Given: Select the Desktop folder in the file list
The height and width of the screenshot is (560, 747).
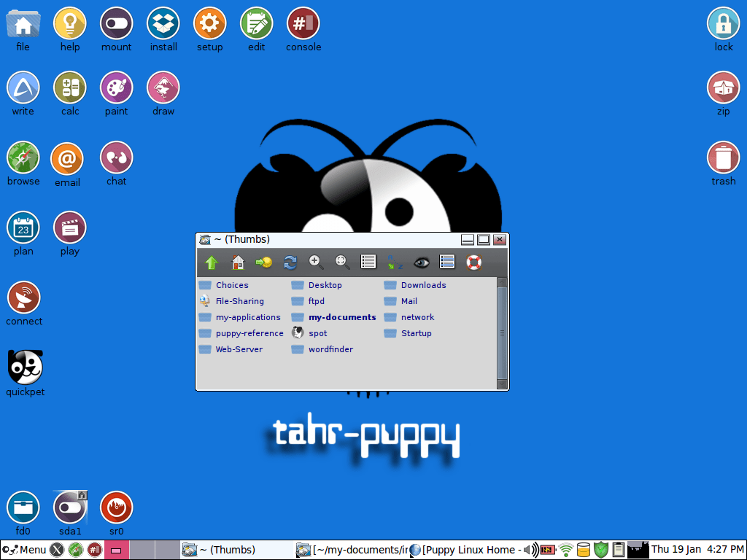Looking at the screenshot, I should point(317,285).
